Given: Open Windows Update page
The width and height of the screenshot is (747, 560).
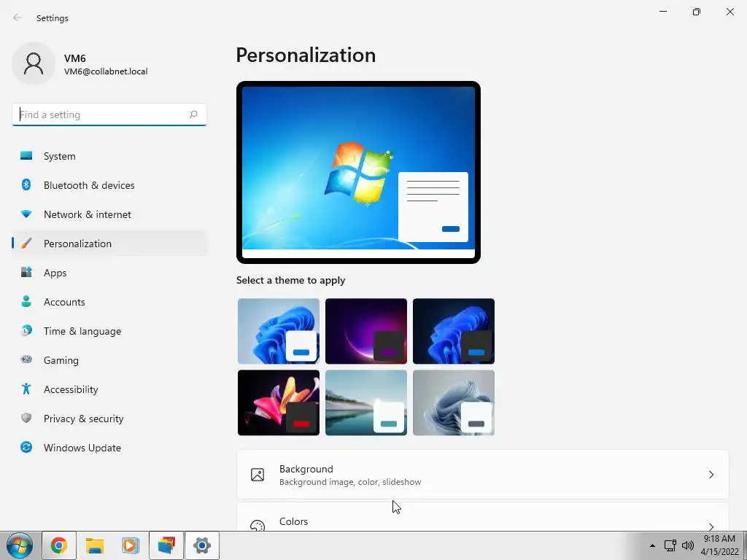Looking at the screenshot, I should pos(109,448).
